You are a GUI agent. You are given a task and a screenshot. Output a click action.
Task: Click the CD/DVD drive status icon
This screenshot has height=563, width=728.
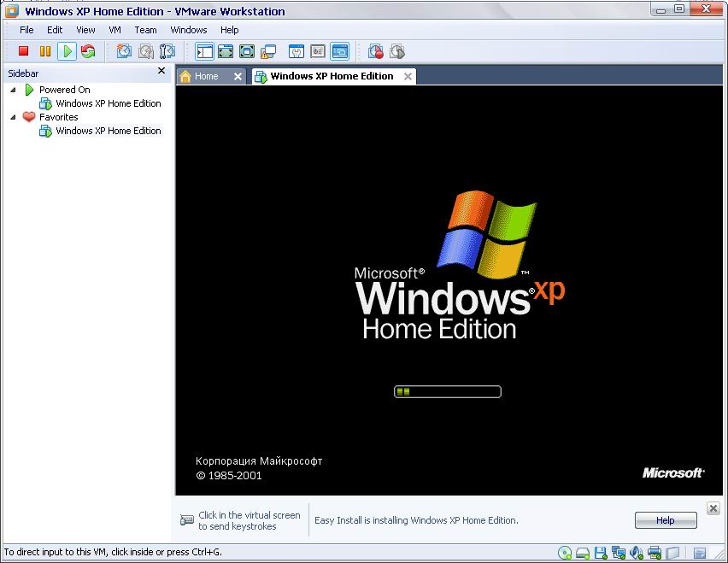pos(565,553)
